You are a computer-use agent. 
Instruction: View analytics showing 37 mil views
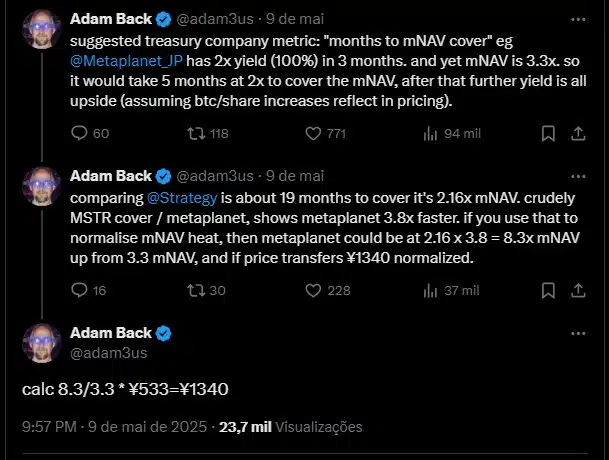pyautogui.click(x=451, y=291)
